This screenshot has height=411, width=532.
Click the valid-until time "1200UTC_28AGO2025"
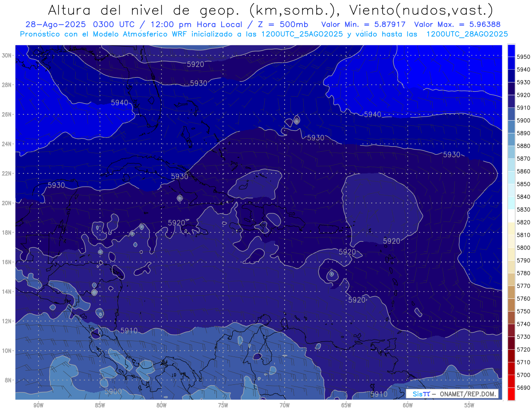click(x=467, y=34)
